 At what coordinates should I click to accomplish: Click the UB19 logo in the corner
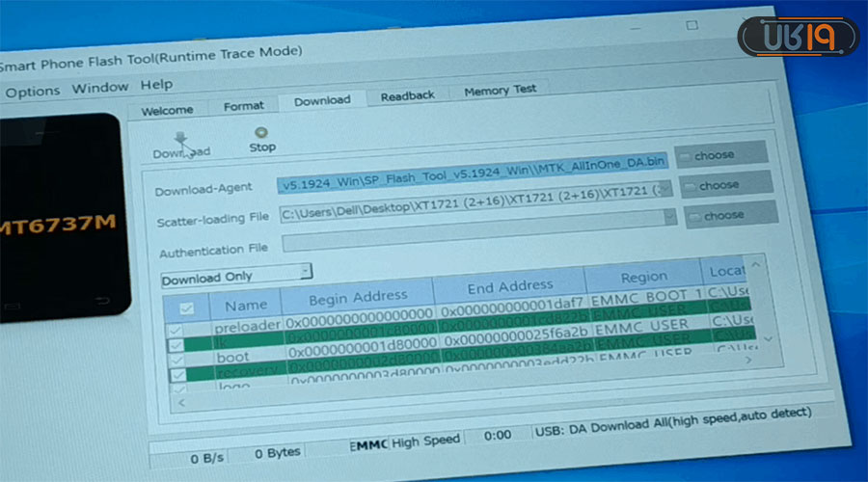coord(797,36)
